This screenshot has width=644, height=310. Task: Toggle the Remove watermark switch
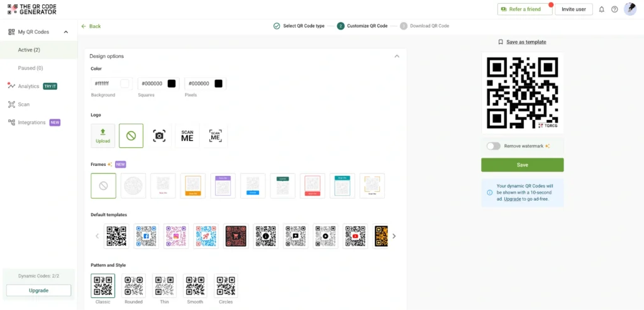click(x=493, y=146)
